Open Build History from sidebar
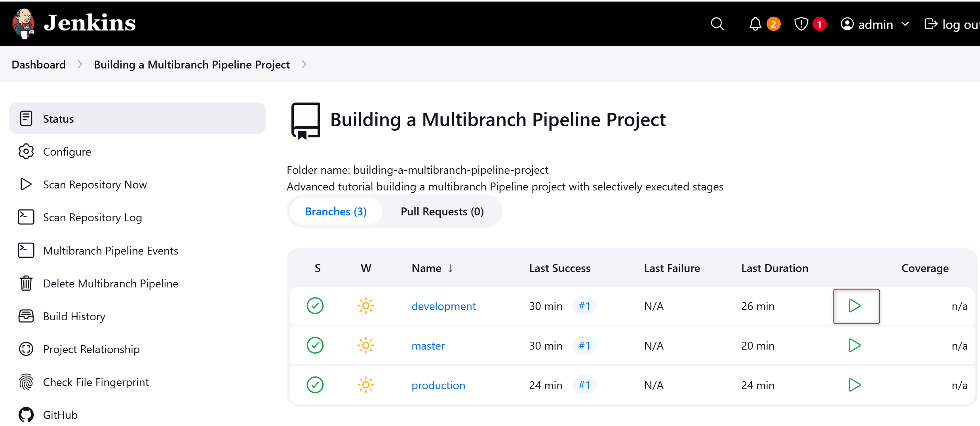 pyautogui.click(x=137, y=316)
